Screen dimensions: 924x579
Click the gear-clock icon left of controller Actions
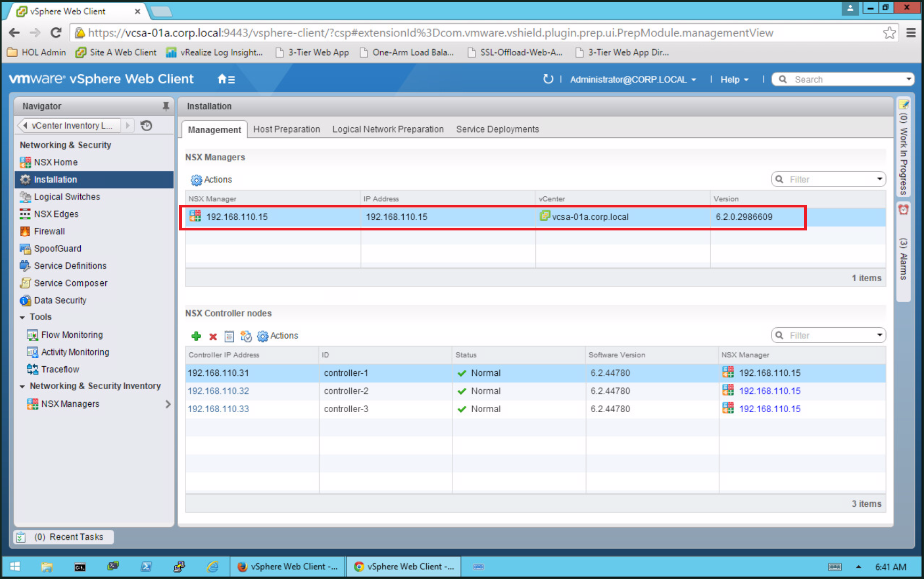point(246,336)
